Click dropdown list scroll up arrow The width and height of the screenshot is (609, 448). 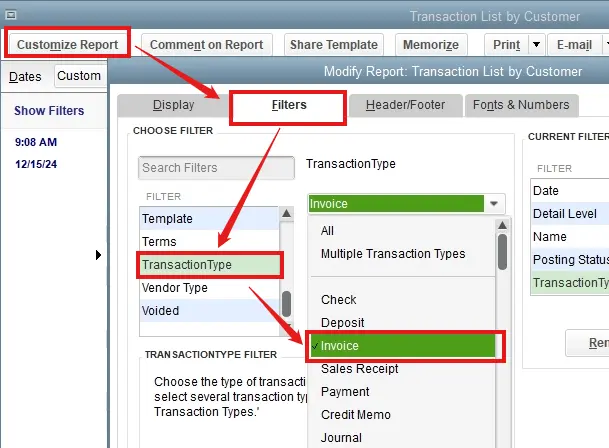point(503,225)
